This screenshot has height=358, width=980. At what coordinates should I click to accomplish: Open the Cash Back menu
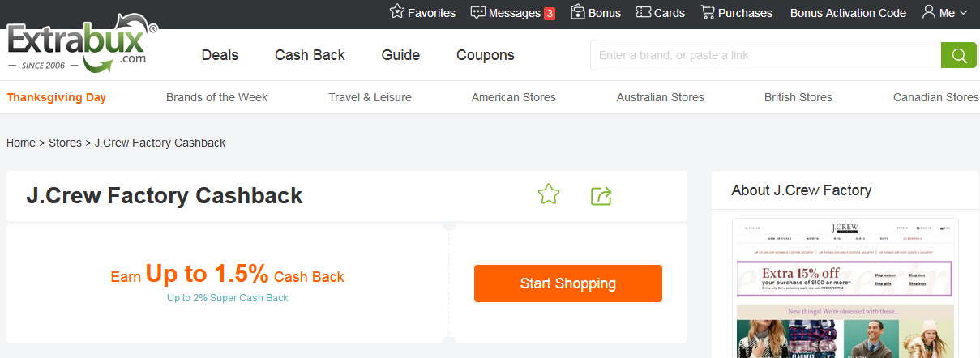click(x=310, y=55)
